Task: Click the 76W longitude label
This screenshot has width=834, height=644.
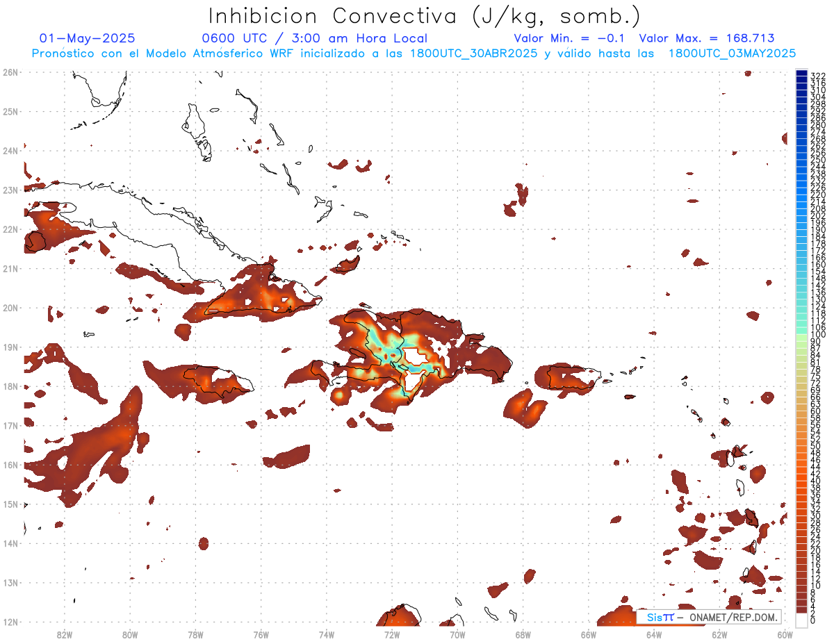Action: [261, 634]
